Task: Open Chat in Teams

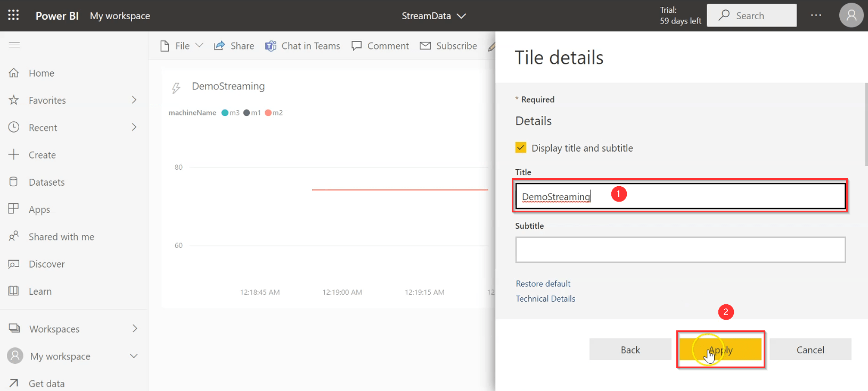Action: click(302, 46)
